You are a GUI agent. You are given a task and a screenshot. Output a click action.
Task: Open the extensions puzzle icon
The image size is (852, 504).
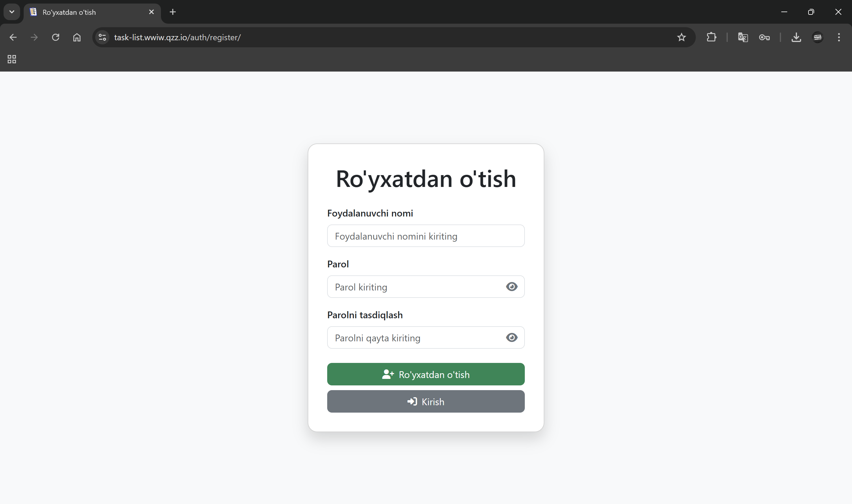click(711, 37)
